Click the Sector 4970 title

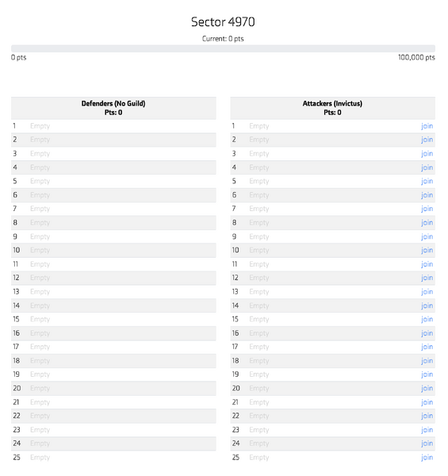(x=223, y=22)
